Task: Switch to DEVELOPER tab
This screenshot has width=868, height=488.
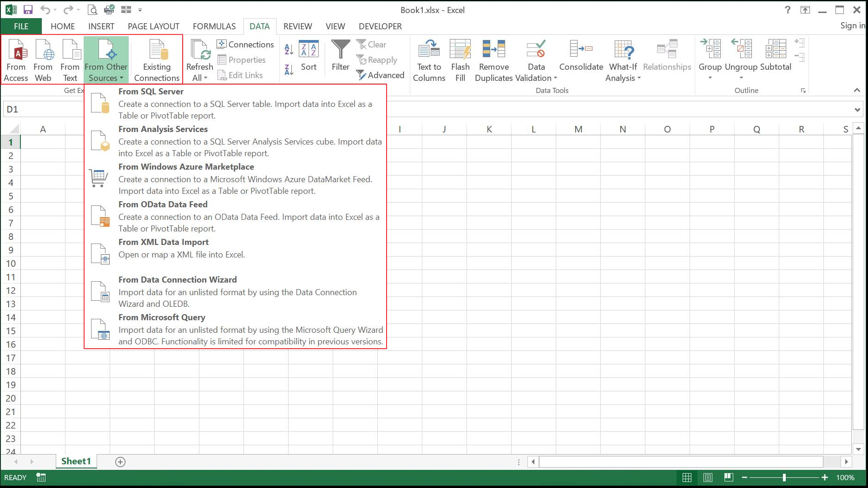Action: [x=380, y=26]
